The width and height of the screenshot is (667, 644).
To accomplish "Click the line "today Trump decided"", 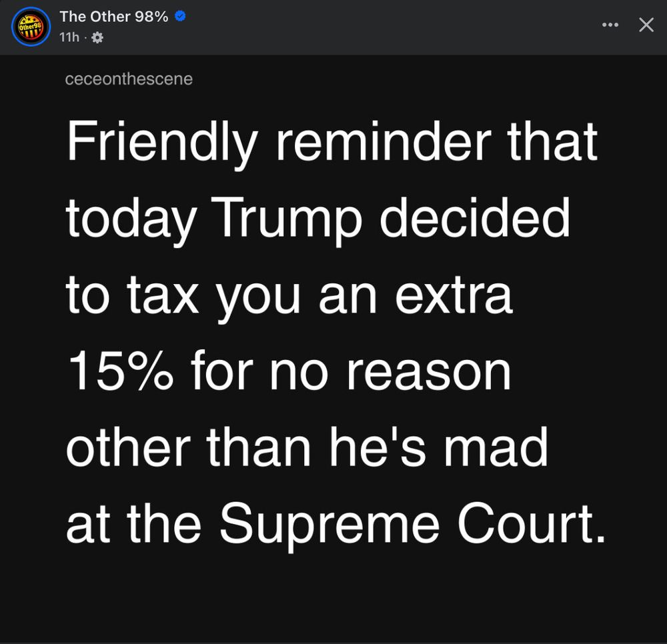I will click(318, 219).
